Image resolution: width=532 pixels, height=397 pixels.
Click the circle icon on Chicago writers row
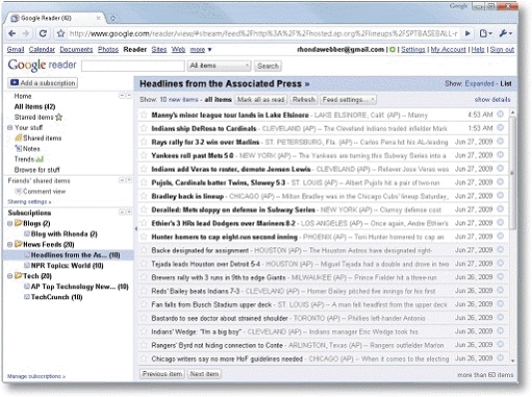tap(500, 358)
